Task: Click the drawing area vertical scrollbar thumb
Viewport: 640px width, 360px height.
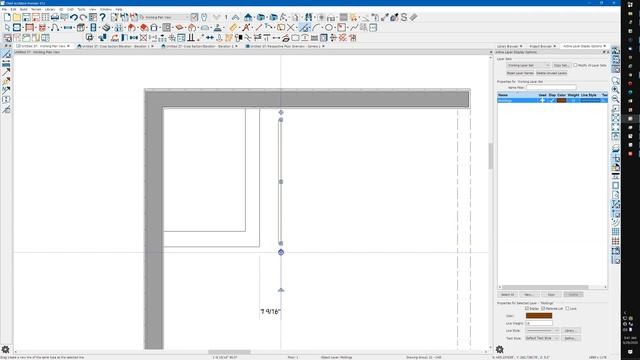Action: [491, 156]
